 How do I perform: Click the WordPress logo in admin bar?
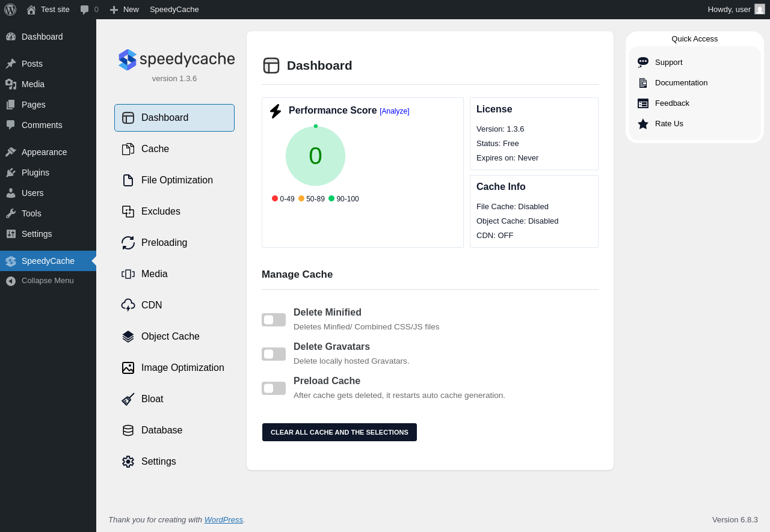point(10,10)
